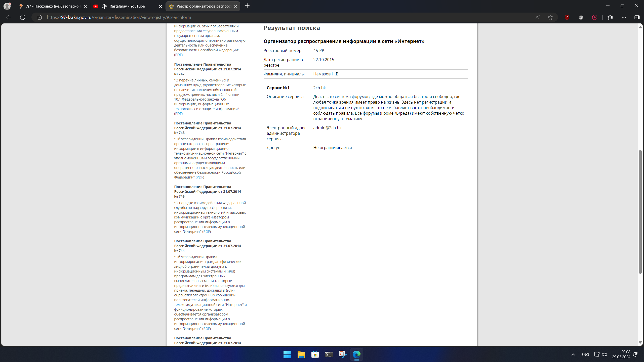
Task: Add this page to favorites star
Action: 550,17
